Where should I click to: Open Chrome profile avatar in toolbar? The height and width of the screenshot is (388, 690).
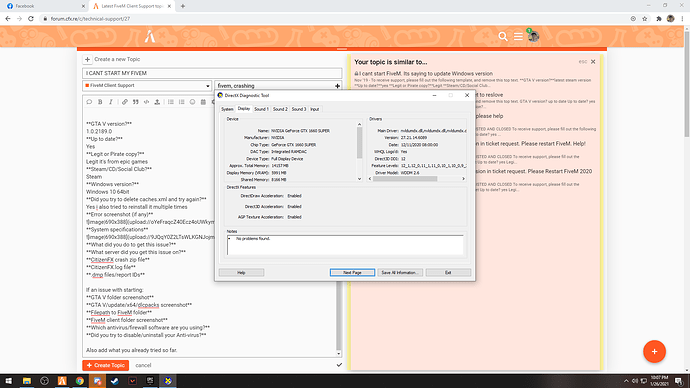pyautogui.click(x=671, y=18)
